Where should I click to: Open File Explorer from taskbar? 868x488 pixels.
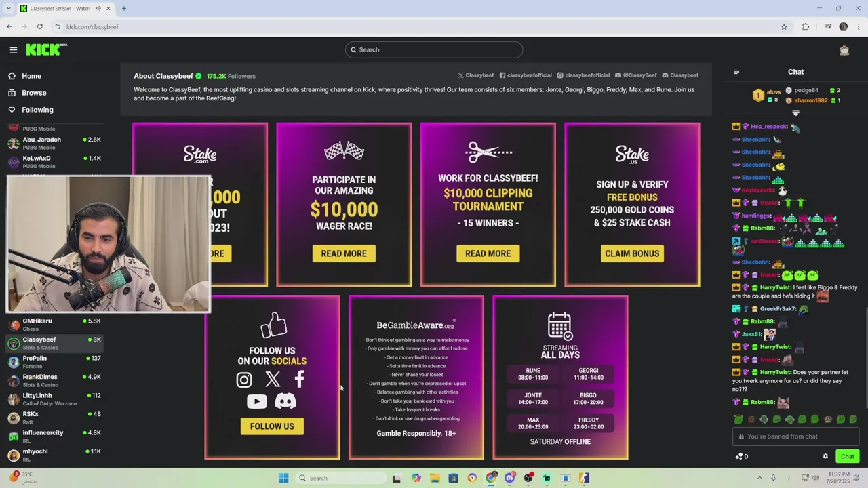click(435, 478)
